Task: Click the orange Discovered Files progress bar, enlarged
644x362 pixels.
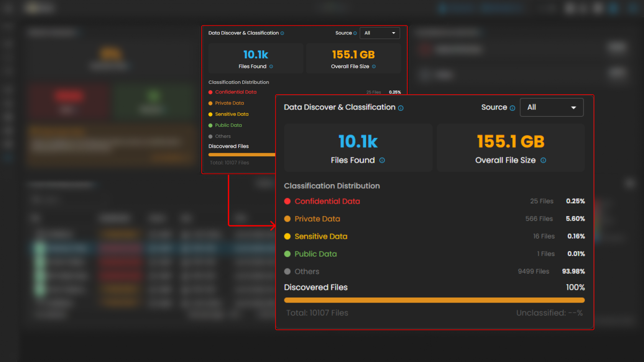Action: click(x=434, y=300)
